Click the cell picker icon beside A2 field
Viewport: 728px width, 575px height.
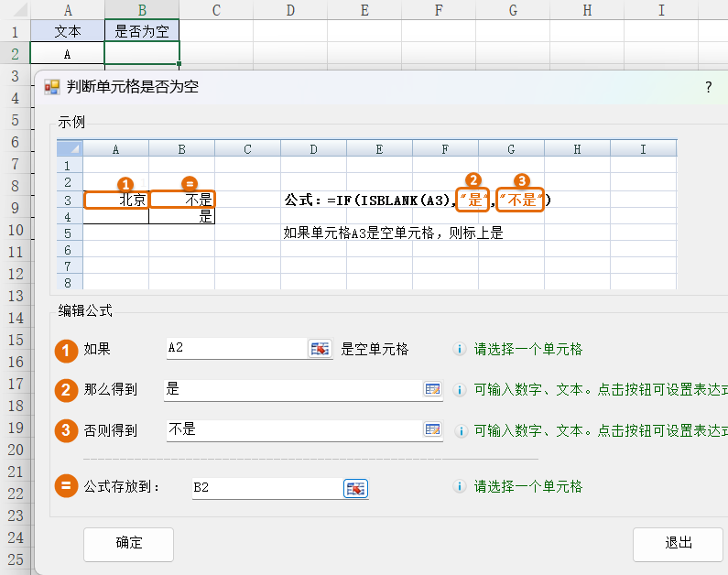pyautogui.click(x=320, y=349)
